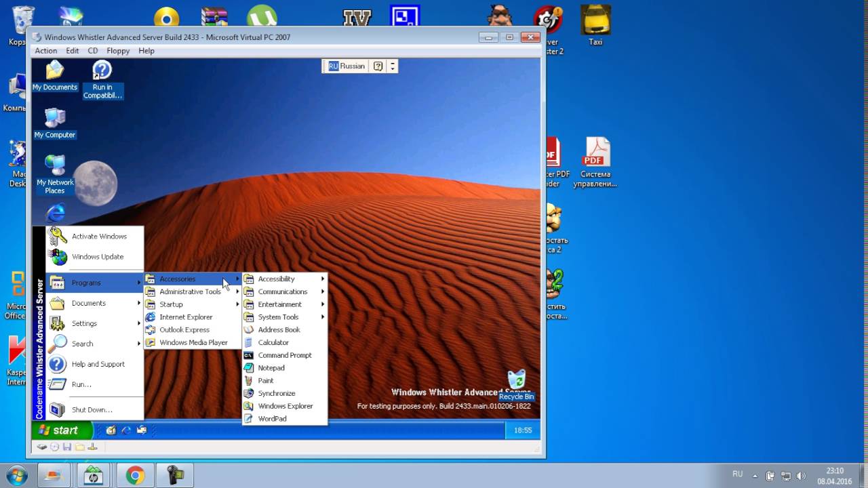Viewport: 868px width, 488px height.
Task: Click language bar help question icon
Action: [x=378, y=66]
